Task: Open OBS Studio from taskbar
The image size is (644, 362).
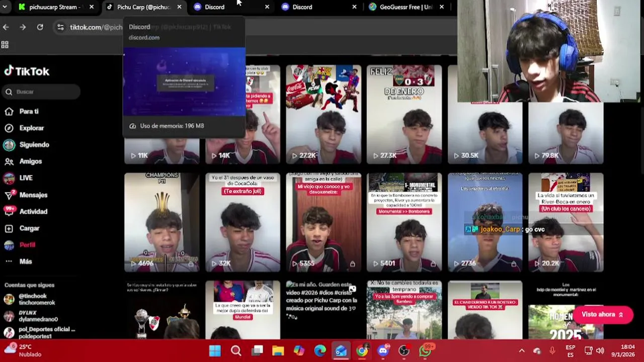Action: [404, 351]
